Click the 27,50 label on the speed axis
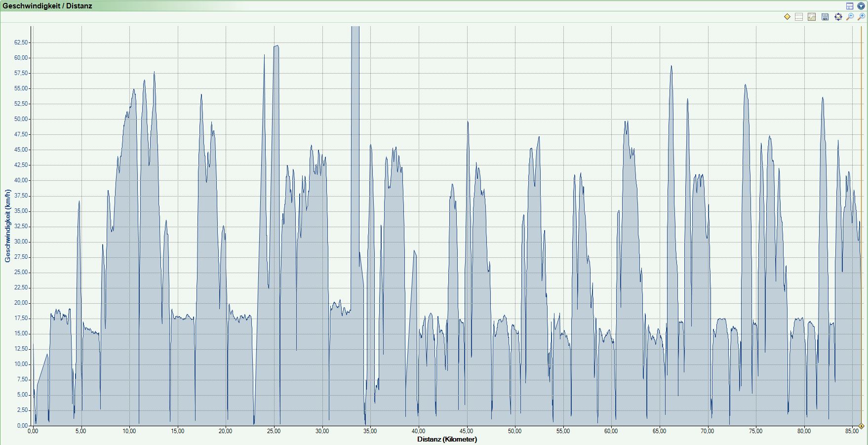 click(21, 257)
